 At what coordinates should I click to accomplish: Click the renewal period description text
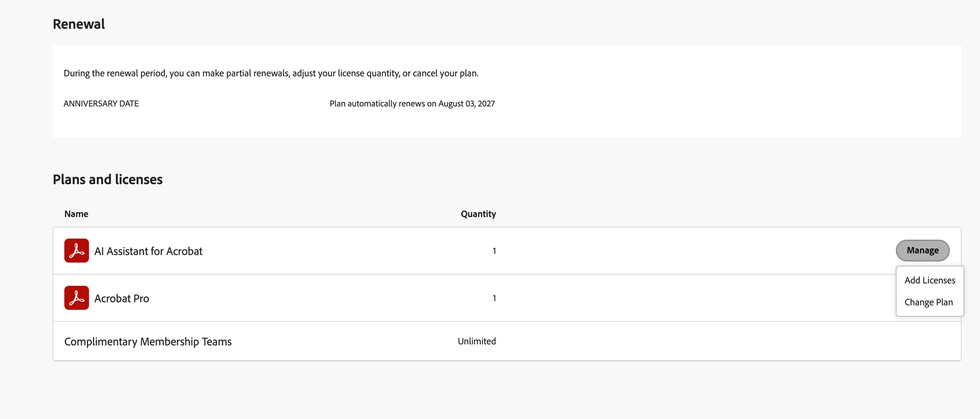(271, 73)
